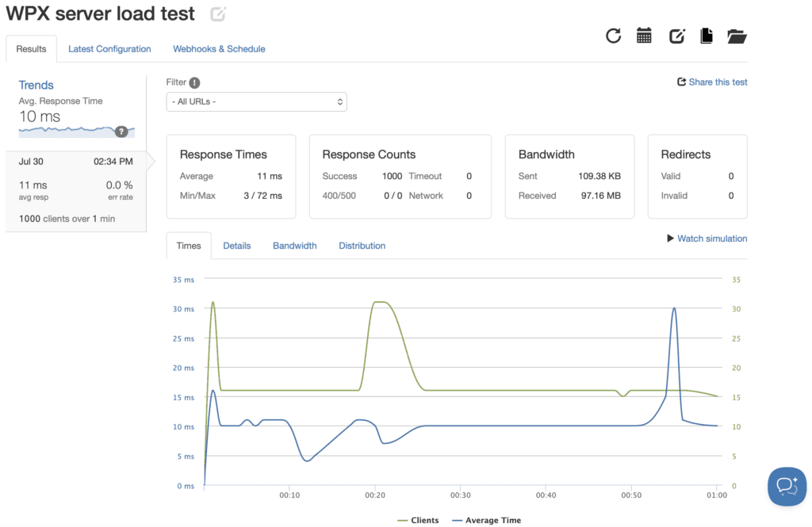Screen dimensions: 812x527
Task: Click the 'WPX server load test' title
Action: click(x=101, y=13)
